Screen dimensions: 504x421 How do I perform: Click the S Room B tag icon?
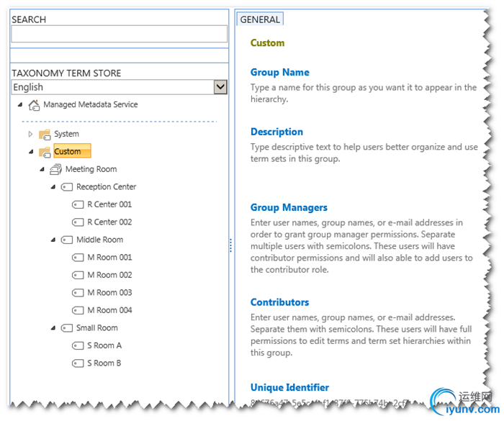[78, 363]
